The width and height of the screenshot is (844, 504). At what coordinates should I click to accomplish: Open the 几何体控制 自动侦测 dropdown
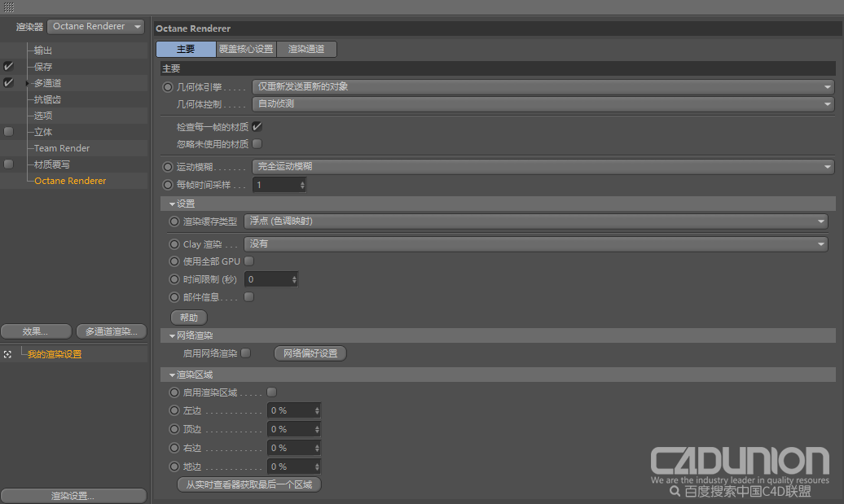point(543,103)
